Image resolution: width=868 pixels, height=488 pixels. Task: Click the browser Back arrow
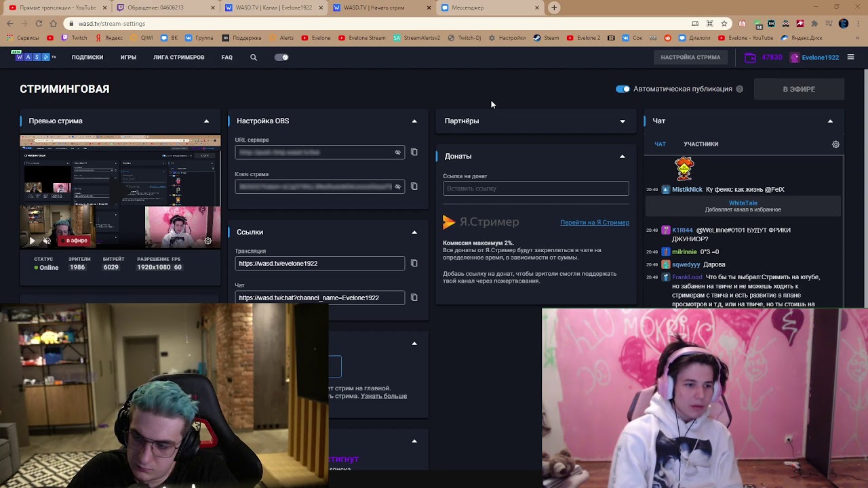pos(9,24)
